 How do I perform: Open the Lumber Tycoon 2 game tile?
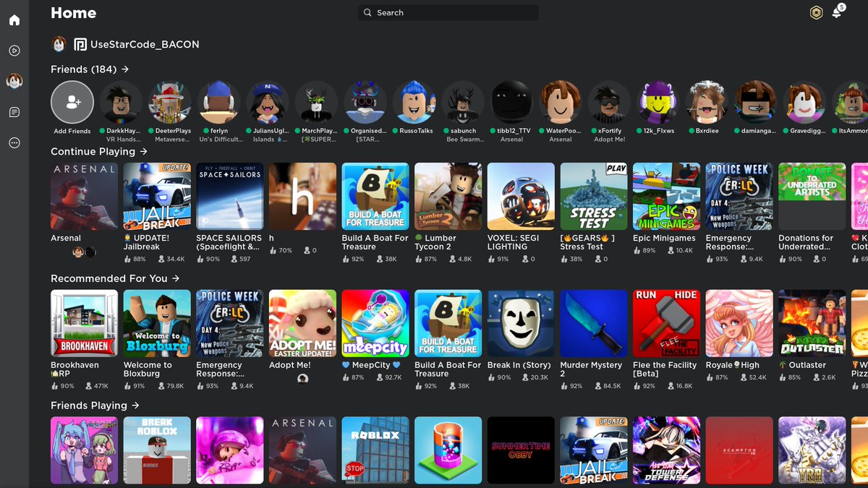448,197
